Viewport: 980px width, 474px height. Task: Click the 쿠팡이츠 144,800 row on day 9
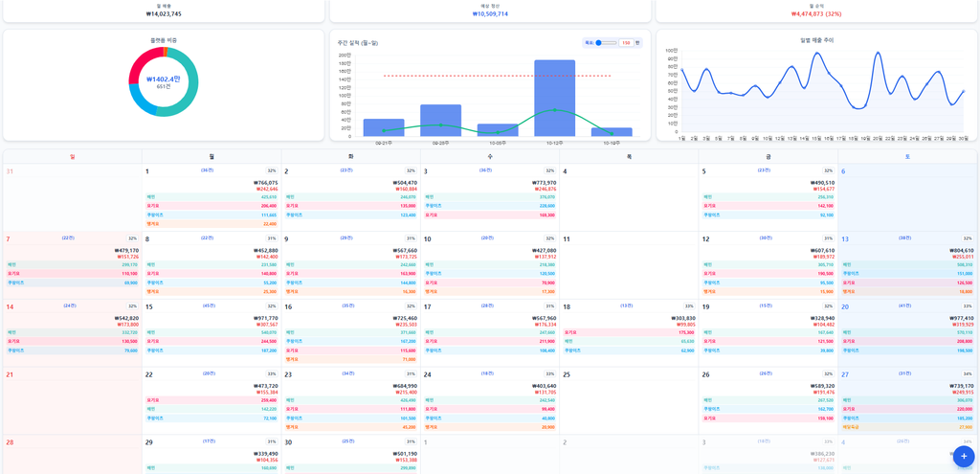351,282
